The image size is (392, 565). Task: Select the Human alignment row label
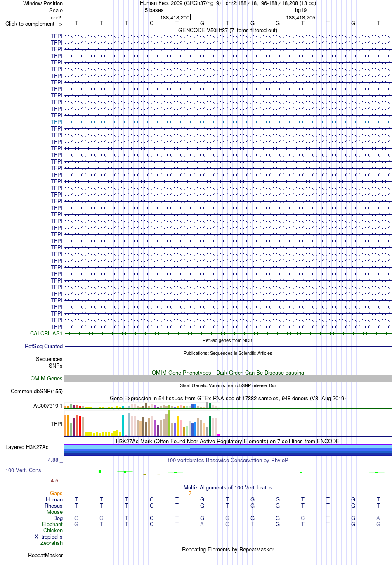[x=54, y=499]
